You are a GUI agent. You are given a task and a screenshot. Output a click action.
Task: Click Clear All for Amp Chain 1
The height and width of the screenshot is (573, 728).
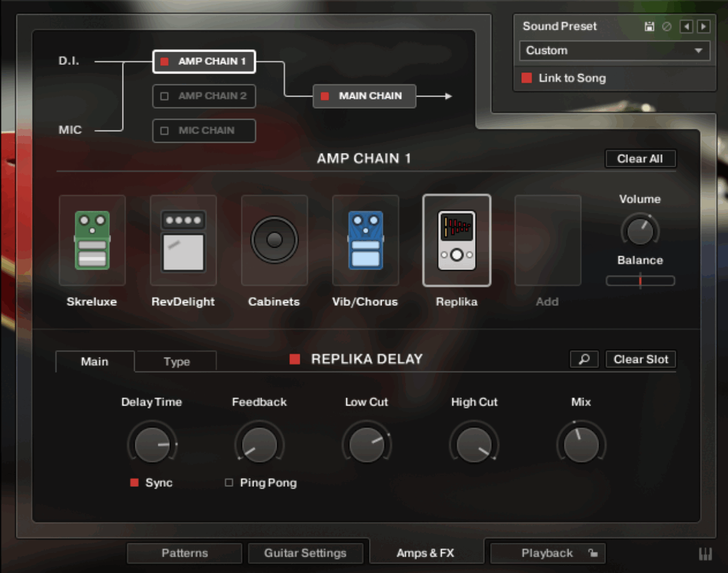[641, 158]
